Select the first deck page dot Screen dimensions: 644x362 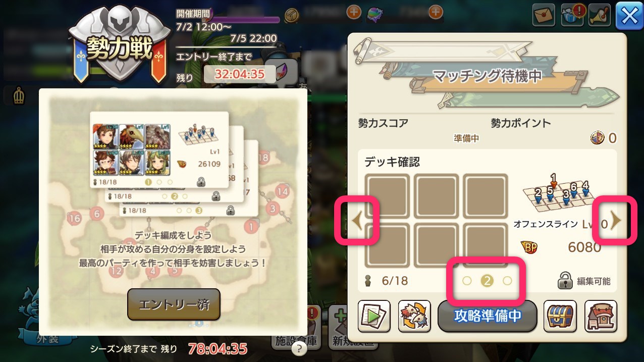coord(467,281)
